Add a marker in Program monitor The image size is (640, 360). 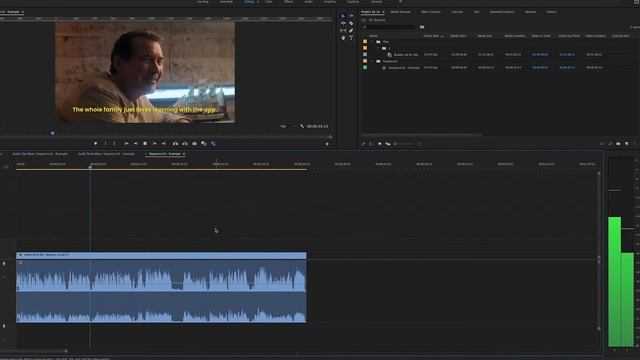pyautogui.click(x=96, y=144)
